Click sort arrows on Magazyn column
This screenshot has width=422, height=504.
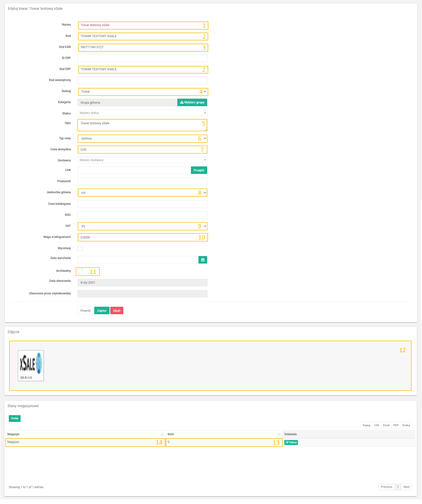(x=162, y=434)
